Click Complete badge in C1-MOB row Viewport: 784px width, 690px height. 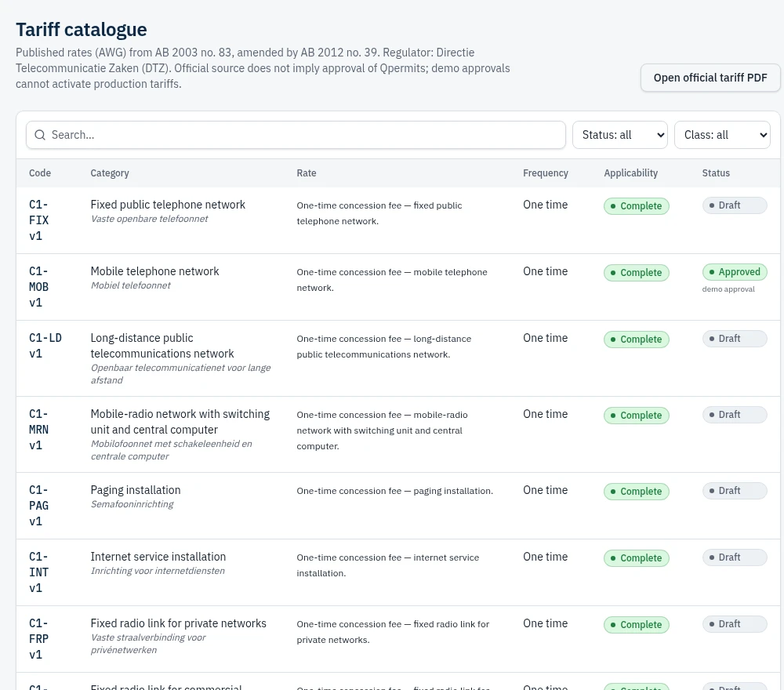637,273
